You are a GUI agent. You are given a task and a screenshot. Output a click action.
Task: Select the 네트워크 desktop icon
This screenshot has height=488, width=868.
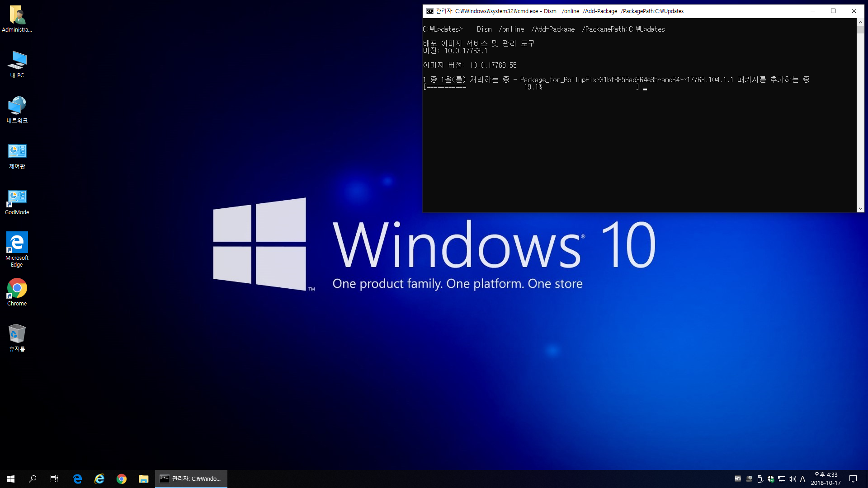[17, 110]
